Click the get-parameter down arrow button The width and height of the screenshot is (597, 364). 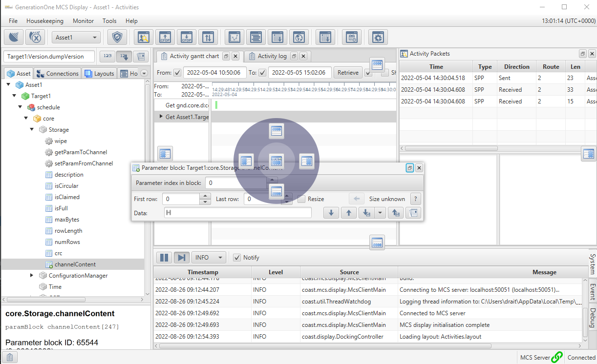click(331, 213)
